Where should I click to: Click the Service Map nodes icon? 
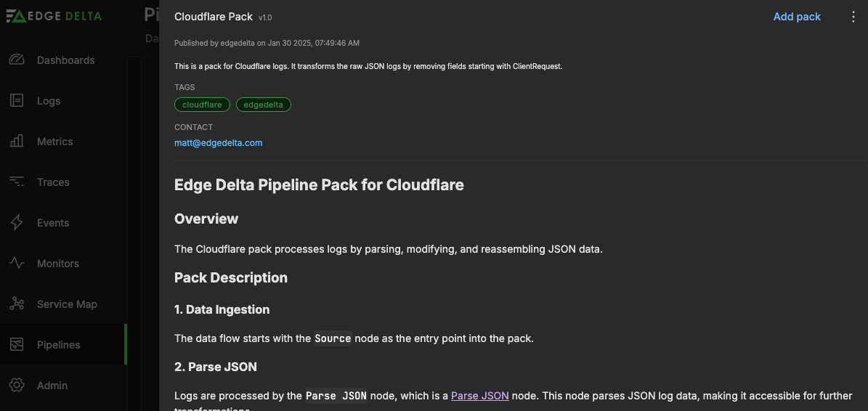(x=17, y=304)
